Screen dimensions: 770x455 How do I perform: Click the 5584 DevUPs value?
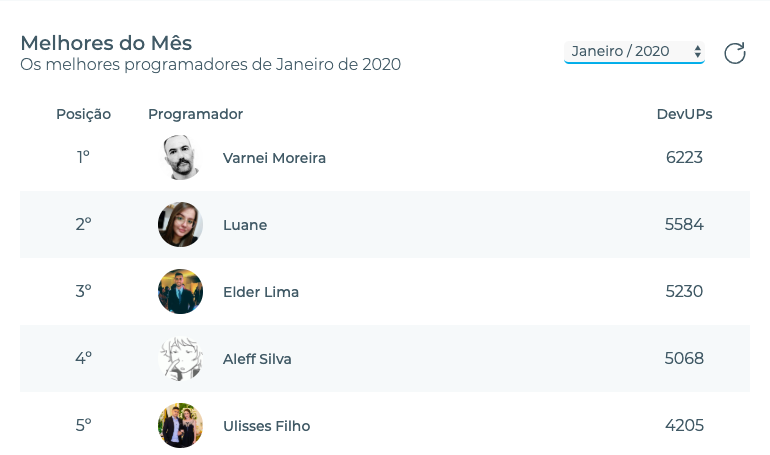684,225
